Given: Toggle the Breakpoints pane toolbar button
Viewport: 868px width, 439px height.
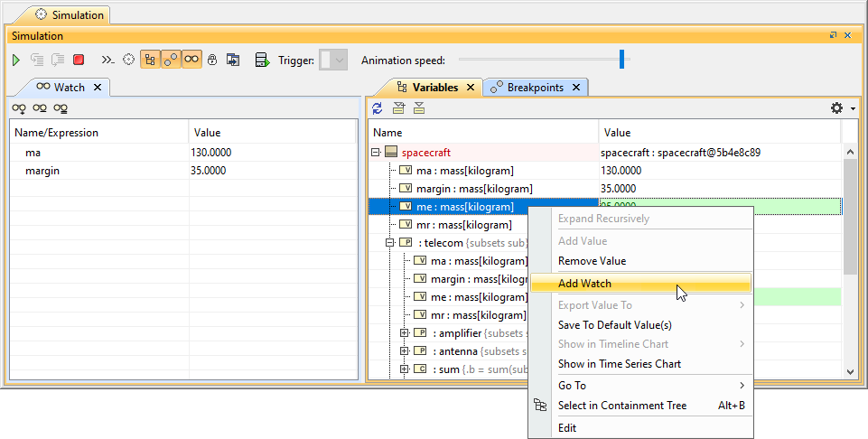Looking at the screenshot, I should point(171,60).
